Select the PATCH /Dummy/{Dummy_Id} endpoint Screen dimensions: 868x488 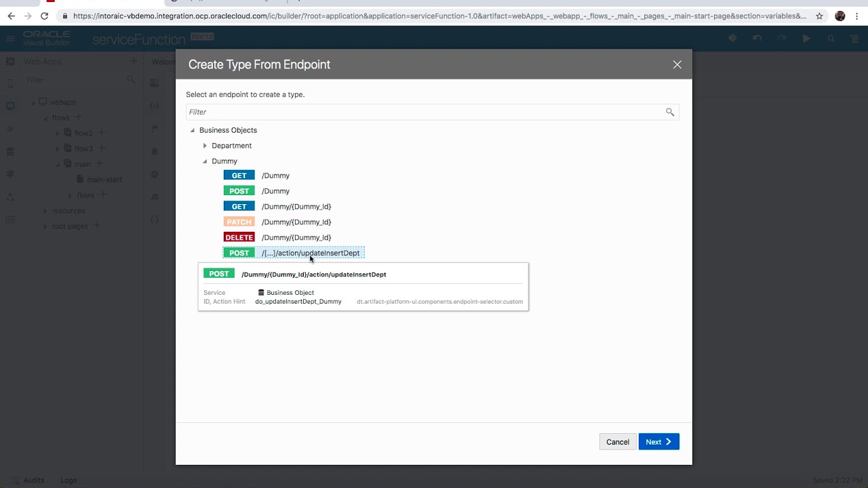[x=278, y=222]
